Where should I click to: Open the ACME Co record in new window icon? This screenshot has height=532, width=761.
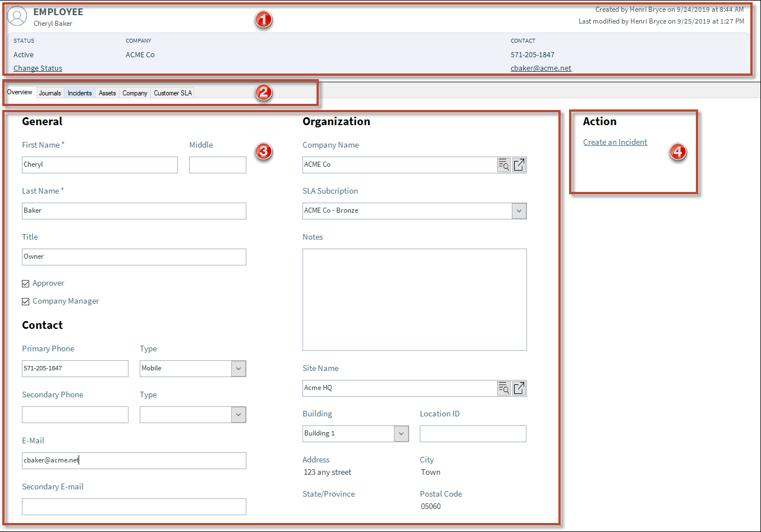519,164
